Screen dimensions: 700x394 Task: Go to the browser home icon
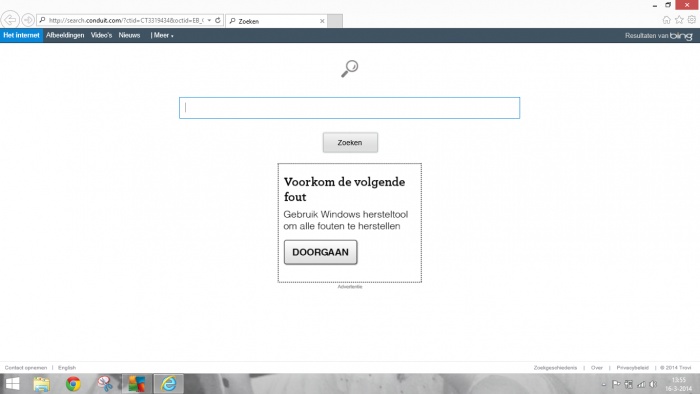(666, 20)
